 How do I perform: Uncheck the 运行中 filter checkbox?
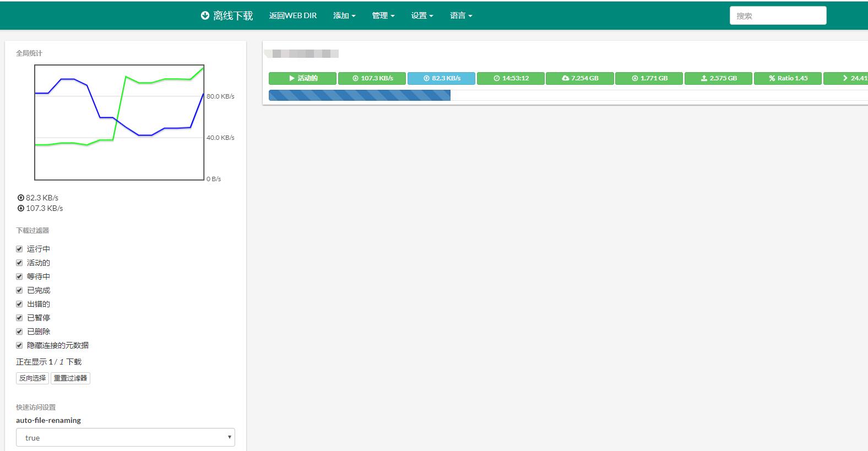point(19,249)
